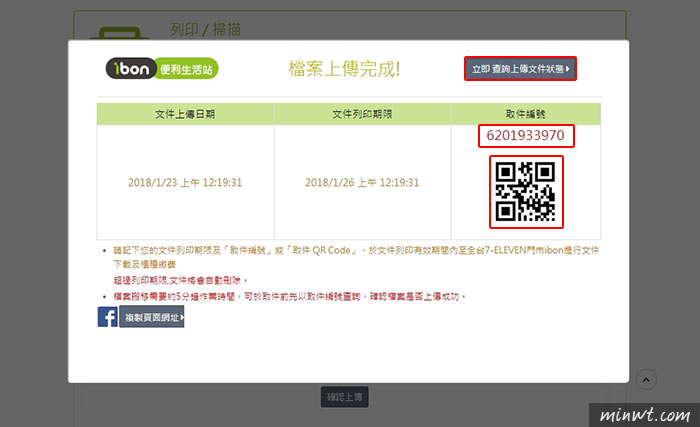Click the scroll-to-top arrow button
Viewport: 700px width, 427px height.
(646, 380)
